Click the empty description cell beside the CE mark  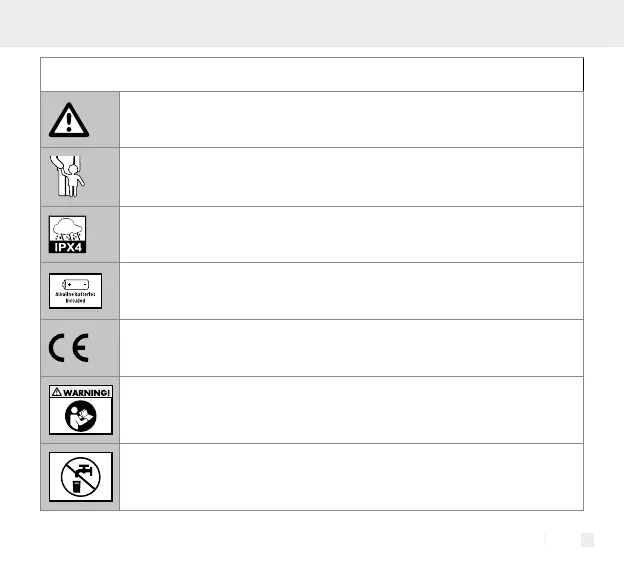pos(350,347)
